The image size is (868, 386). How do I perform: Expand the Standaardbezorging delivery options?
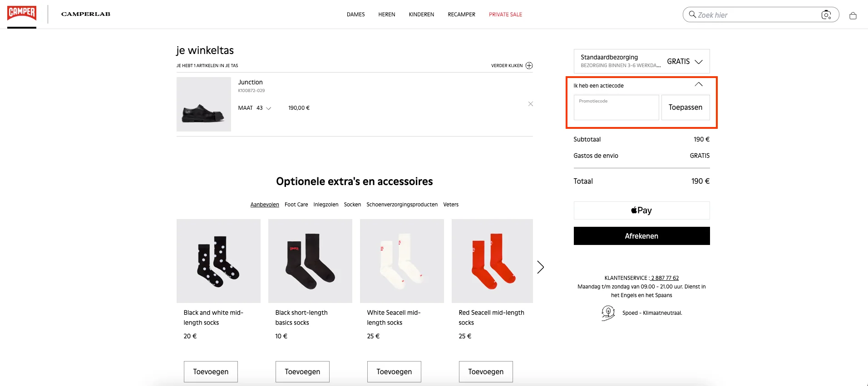698,62
